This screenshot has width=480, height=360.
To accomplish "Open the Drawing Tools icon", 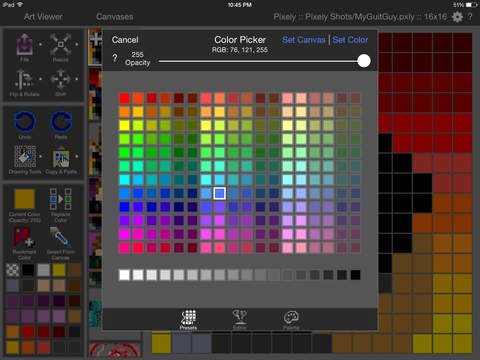I will pos(25,156).
